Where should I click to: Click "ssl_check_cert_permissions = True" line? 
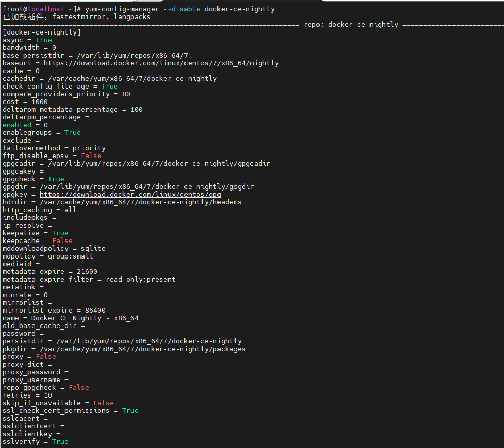[71, 411]
